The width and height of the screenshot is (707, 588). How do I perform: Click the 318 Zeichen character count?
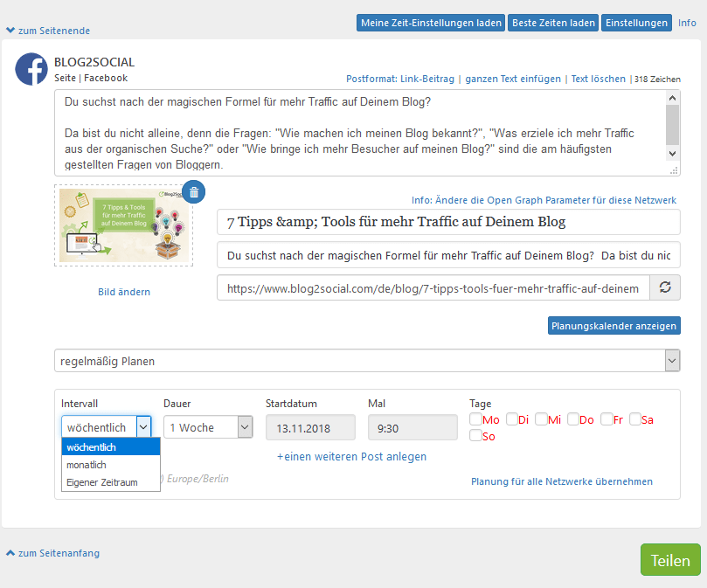point(657,79)
